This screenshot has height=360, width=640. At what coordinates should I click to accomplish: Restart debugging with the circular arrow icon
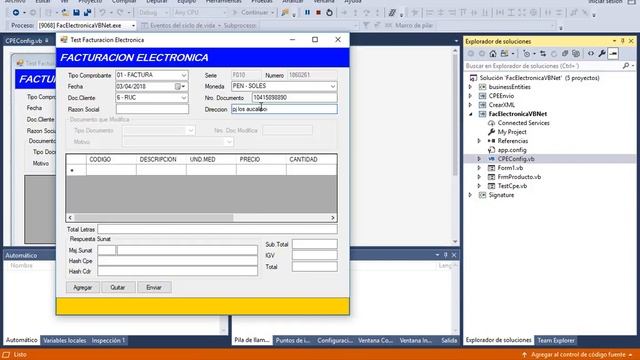329,13
